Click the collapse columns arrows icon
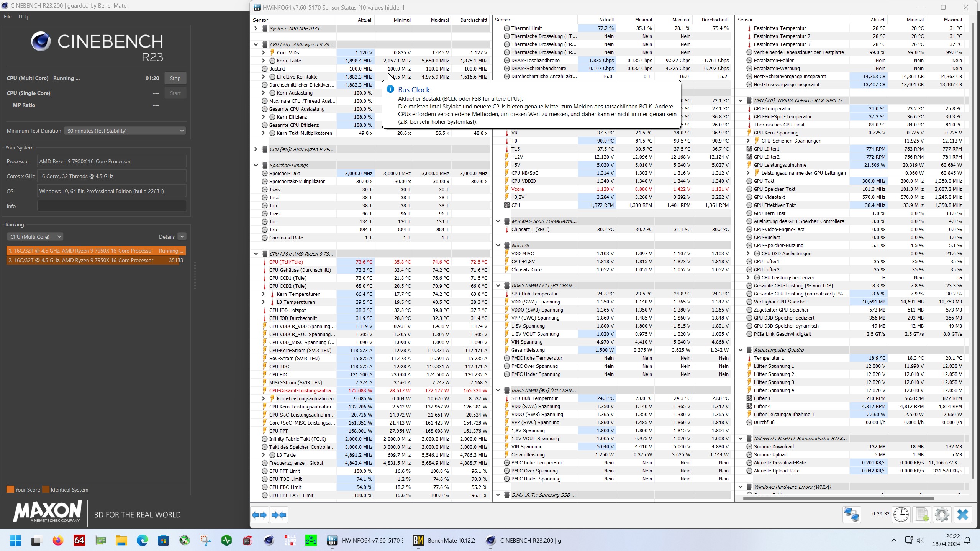Image resolution: width=980 pixels, height=551 pixels. pos(279,515)
